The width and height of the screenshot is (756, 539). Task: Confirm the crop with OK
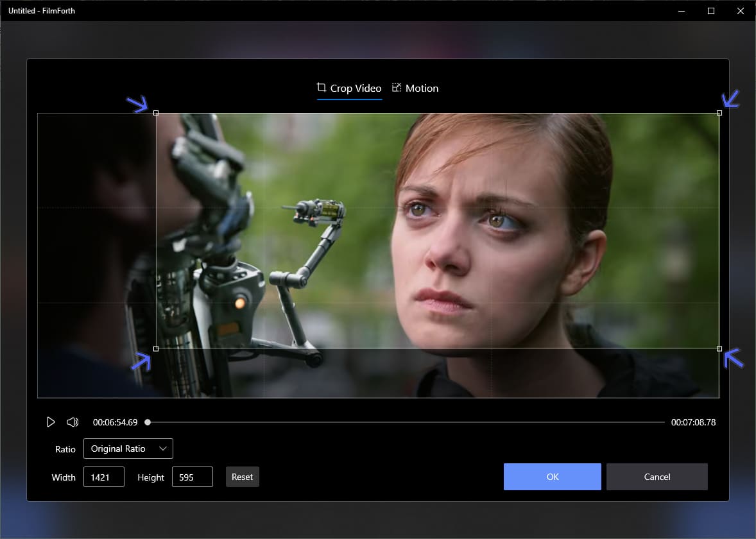(x=553, y=477)
